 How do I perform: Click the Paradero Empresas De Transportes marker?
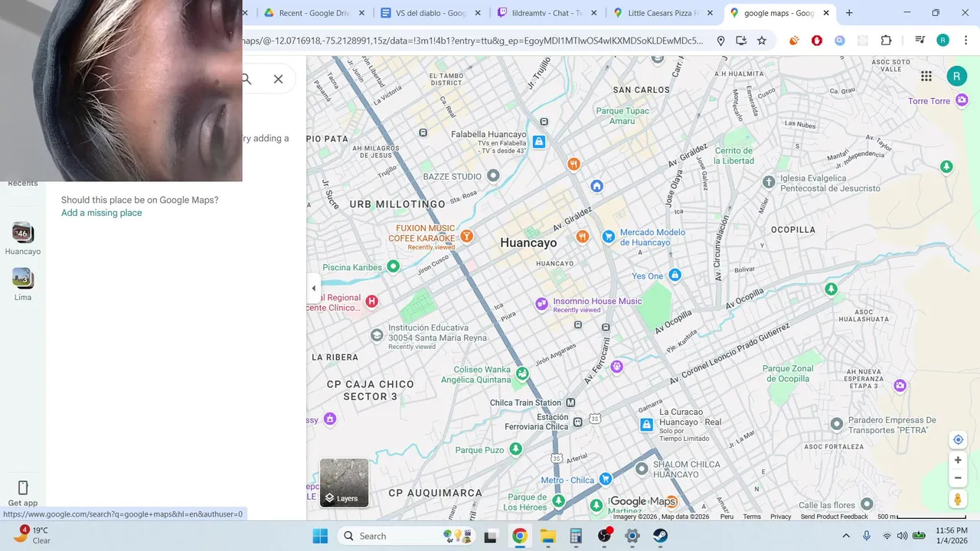coord(837,423)
